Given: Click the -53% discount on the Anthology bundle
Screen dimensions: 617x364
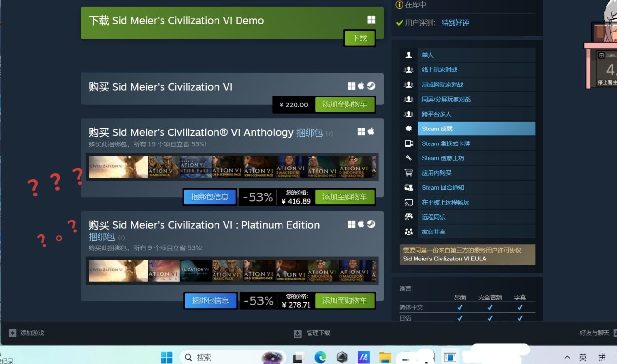Looking at the screenshot, I should tap(258, 197).
